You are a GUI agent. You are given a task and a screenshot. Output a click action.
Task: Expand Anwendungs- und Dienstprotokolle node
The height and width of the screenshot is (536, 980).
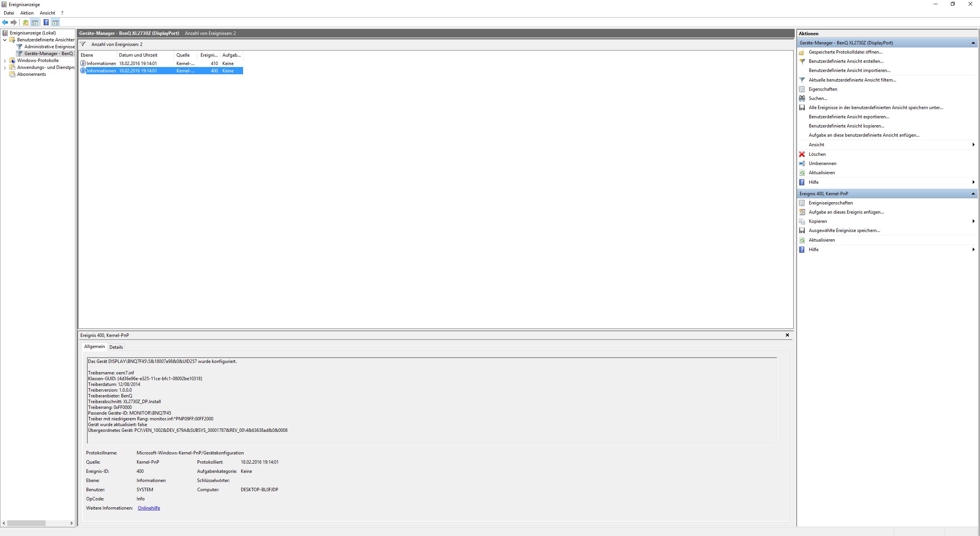point(5,67)
